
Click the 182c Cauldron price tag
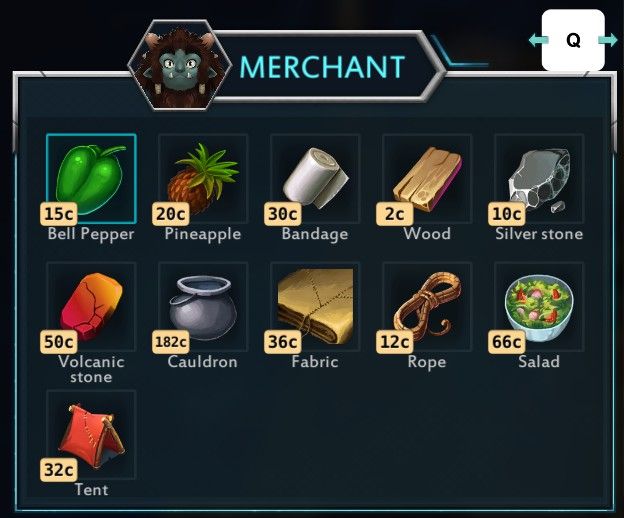click(171, 341)
